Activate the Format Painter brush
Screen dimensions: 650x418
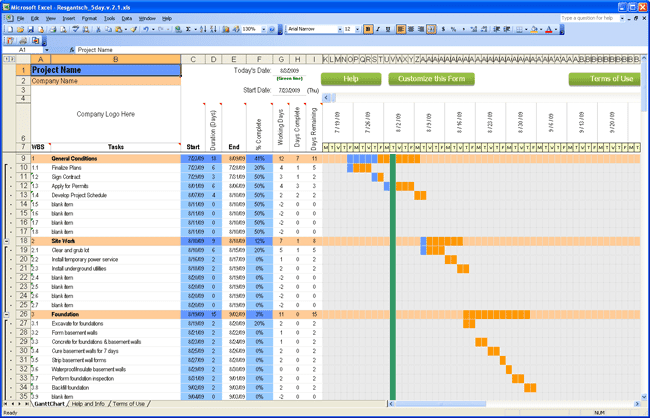133,29
